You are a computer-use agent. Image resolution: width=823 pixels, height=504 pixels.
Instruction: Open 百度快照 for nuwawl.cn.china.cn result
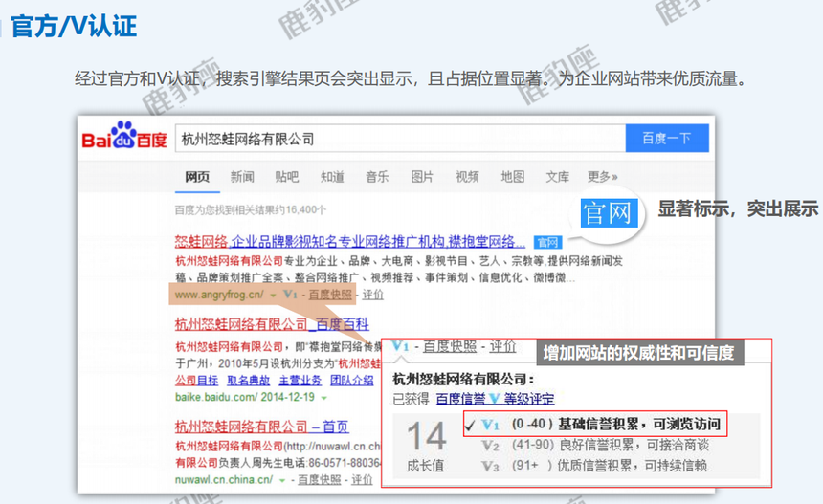click(x=319, y=480)
